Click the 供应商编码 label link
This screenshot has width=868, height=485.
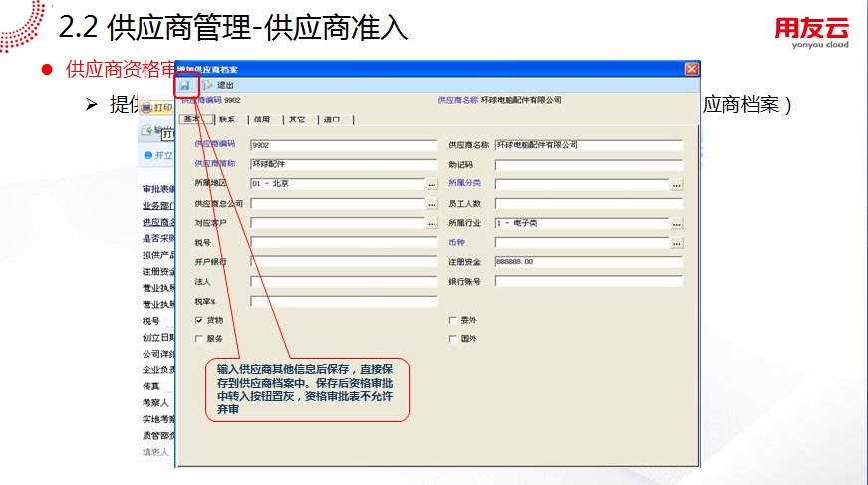click(x=215, y=144)
